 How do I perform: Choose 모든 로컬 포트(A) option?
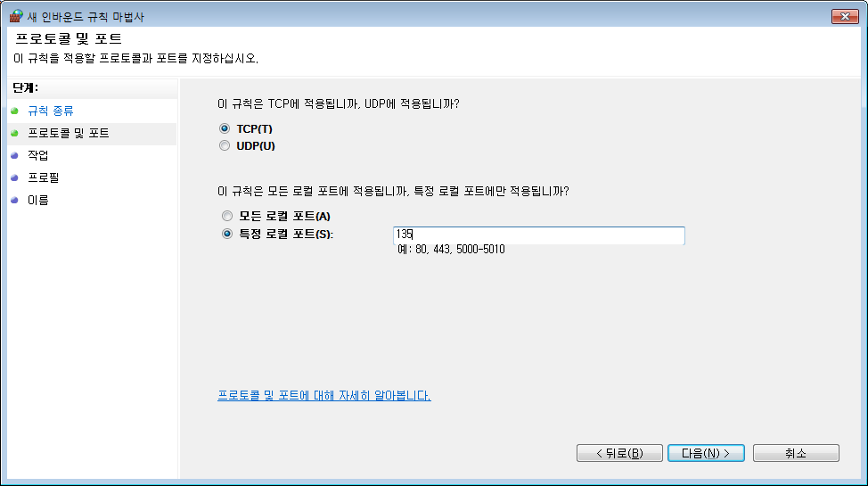coord(227,216)
